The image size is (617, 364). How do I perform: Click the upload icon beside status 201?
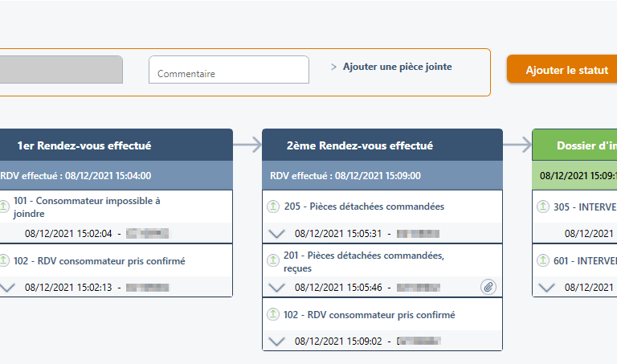(273, 256)
